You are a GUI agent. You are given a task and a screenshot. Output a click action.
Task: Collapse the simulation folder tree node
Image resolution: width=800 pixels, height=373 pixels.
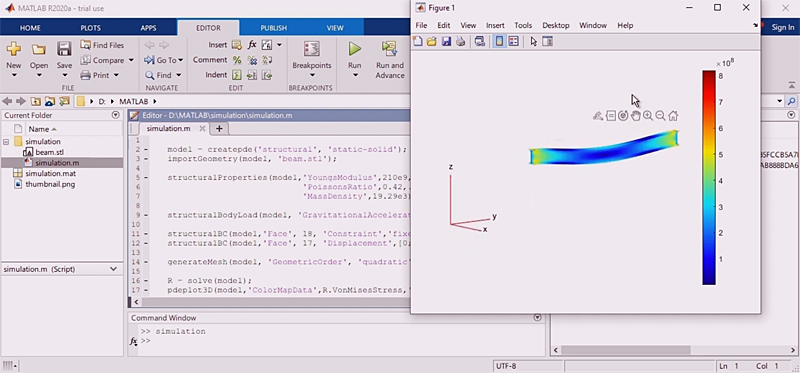point(6,142)
